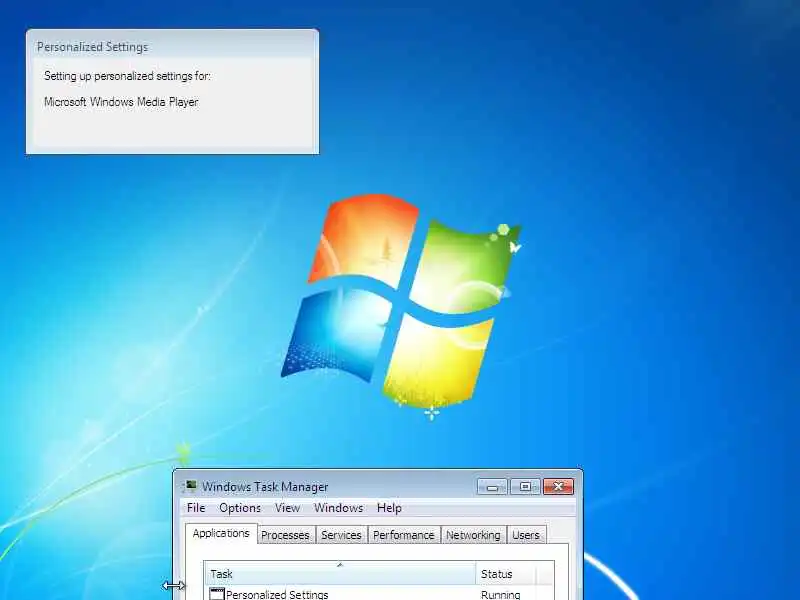This screenshot has height=600, width=800.
Task: Open the Help menu in Task Manager
Action: pos(389,508)
